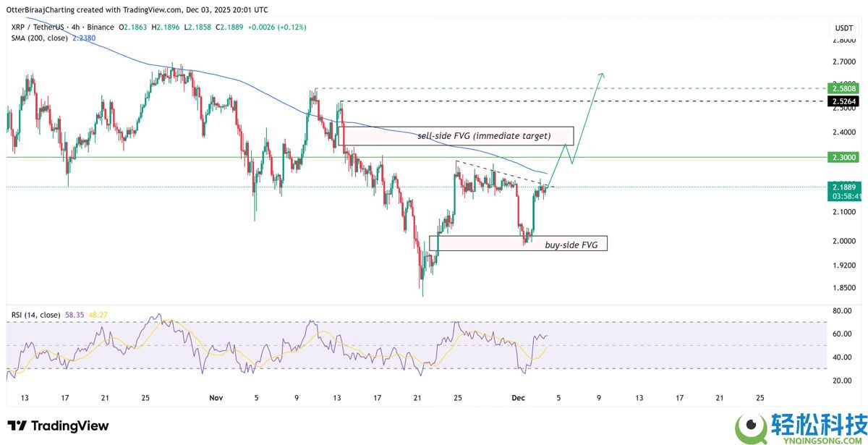Select the buy-side FVG rectangle
The image size is (868, 445).
click(518, 243)
